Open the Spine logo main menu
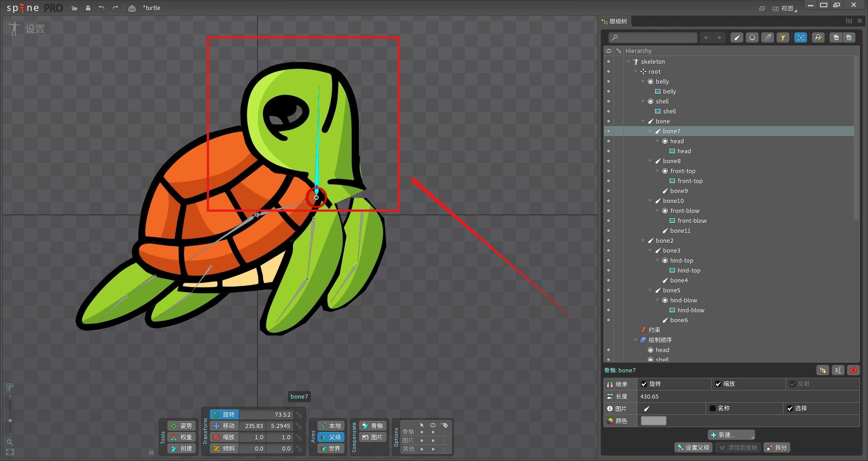The height and width of the screenshot is (461, 868). tap(35, 8)
